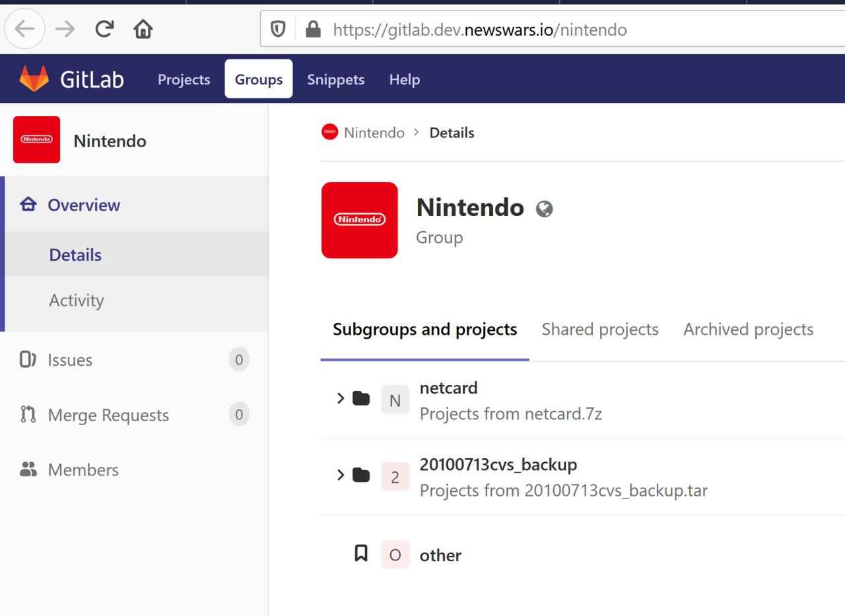The width and height of the screenshot is (845, 616).
Task: Click the Members people icon
Action: pyautogui.click(x=28, y=469)
